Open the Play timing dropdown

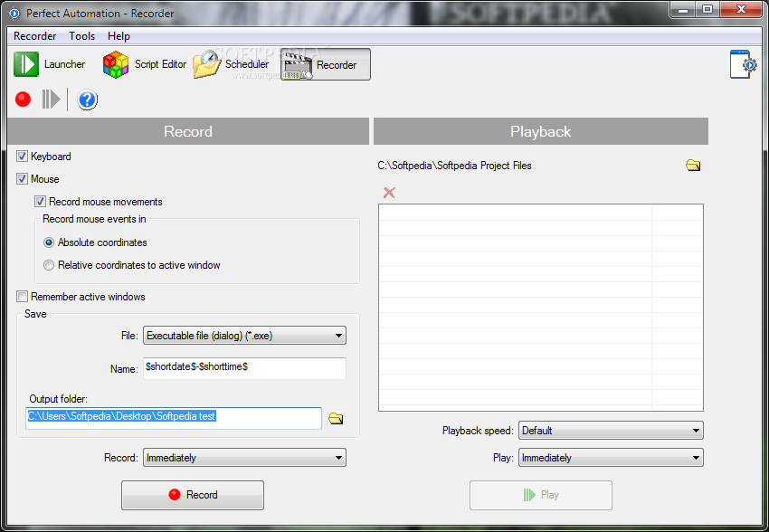[611, 458]
